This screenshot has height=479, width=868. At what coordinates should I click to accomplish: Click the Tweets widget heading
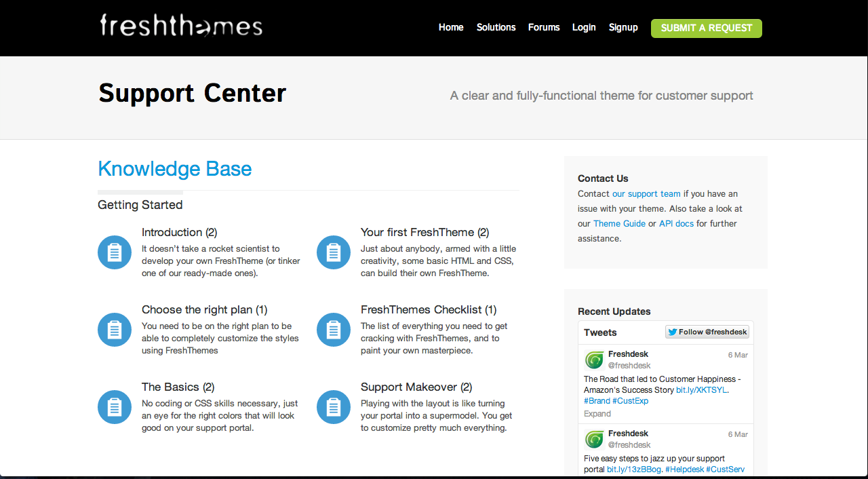tap(600, 332)
